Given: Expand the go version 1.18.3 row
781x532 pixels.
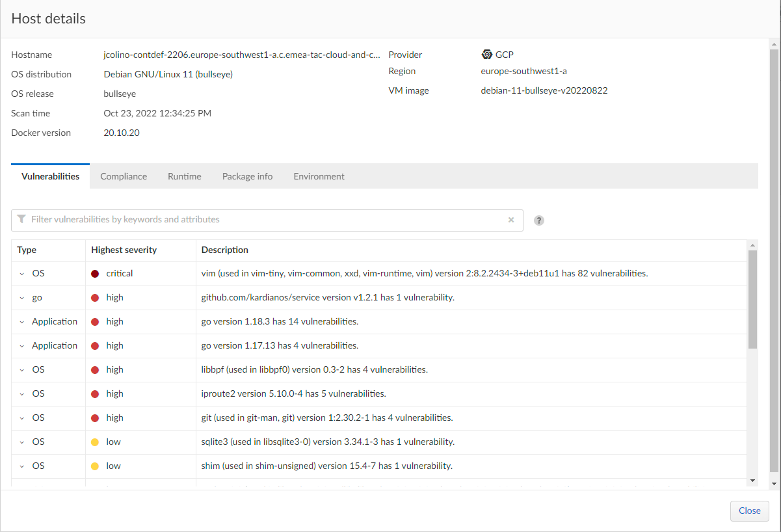Looking at the screenshot, I should tap(21, 322).
